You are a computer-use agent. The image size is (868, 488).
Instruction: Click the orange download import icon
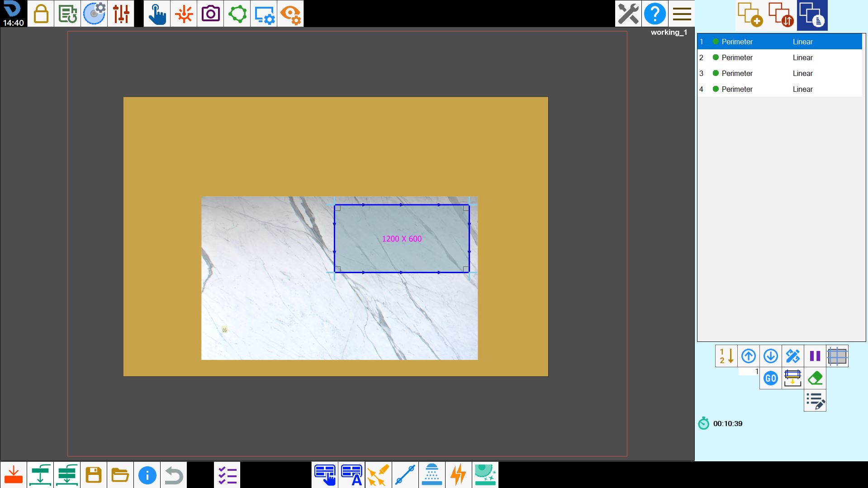14,475
